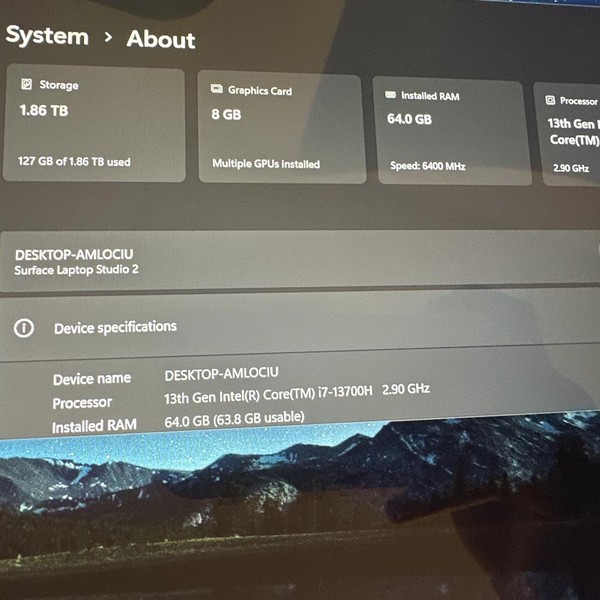Click the About breadcrumb heading
600x600 pixels.
[x=161, y=39]
